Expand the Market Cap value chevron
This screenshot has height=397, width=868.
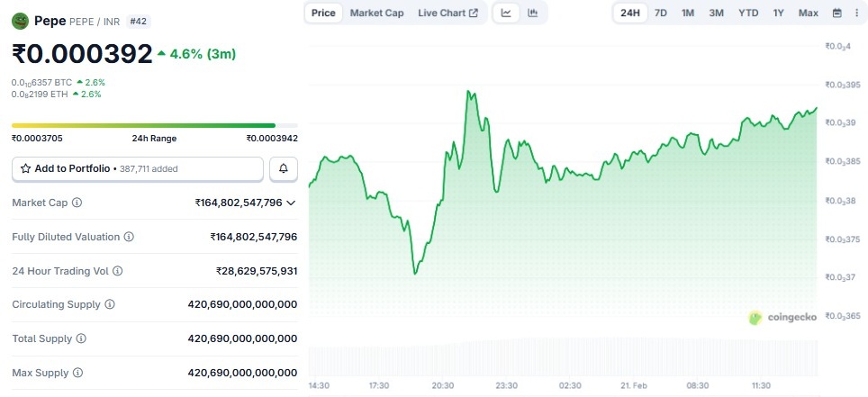291,203
